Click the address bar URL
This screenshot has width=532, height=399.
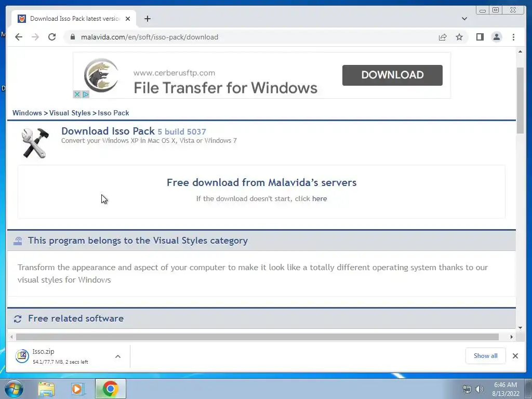pos(149,37)
